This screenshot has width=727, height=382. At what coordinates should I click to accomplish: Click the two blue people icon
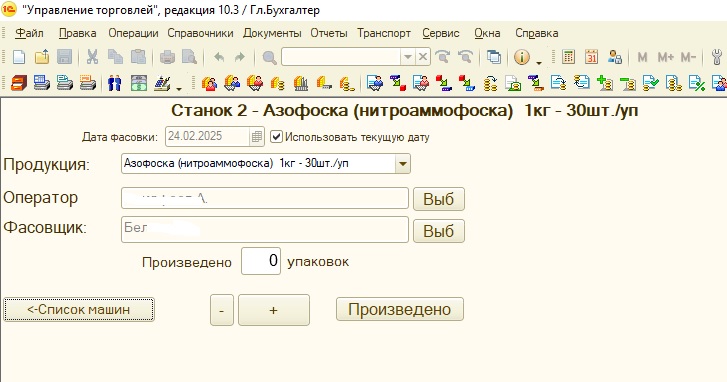(115, 83)
